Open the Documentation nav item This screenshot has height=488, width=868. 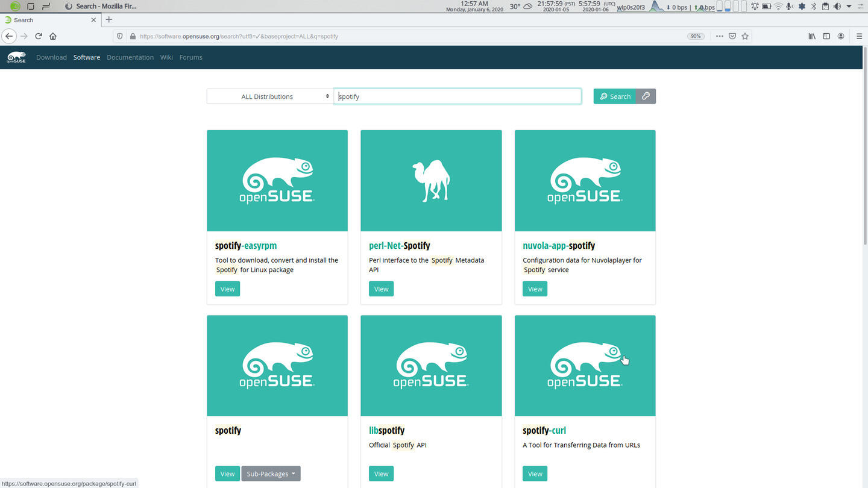tap(130, 57)
